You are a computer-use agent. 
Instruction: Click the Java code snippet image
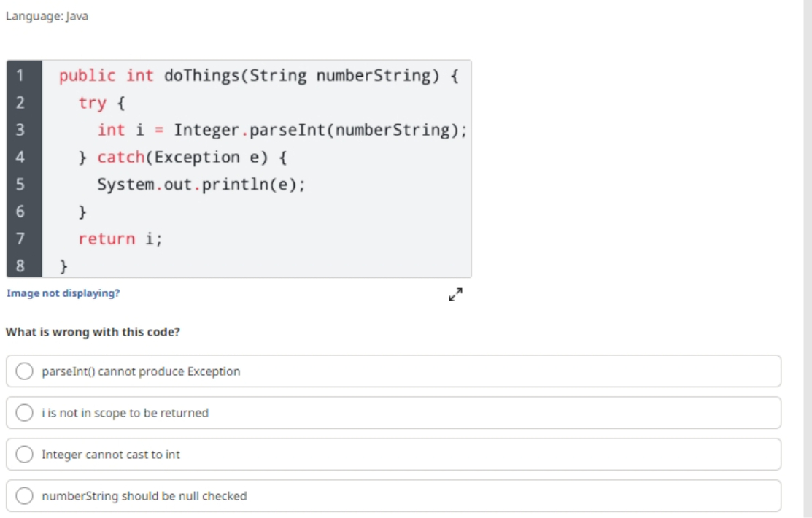pyautogui.click(x=239, y=169)
